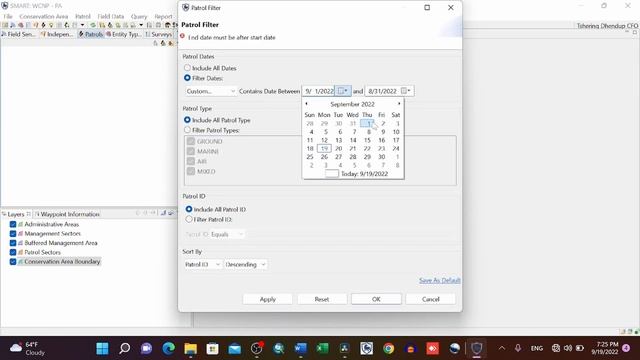Maximize the Patrol Filter dialog

tap(427, 7)
